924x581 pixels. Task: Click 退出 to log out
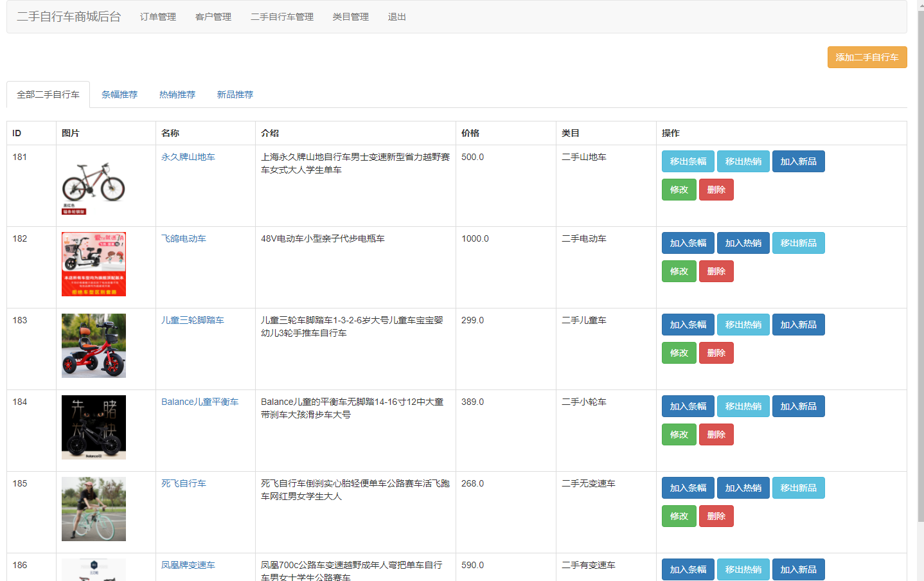click(x=396, y=17)
